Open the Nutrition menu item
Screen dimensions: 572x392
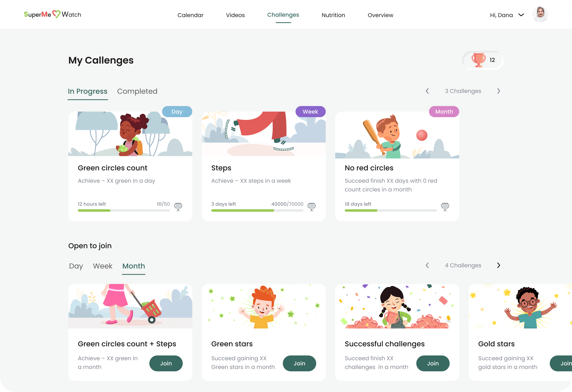333,15
